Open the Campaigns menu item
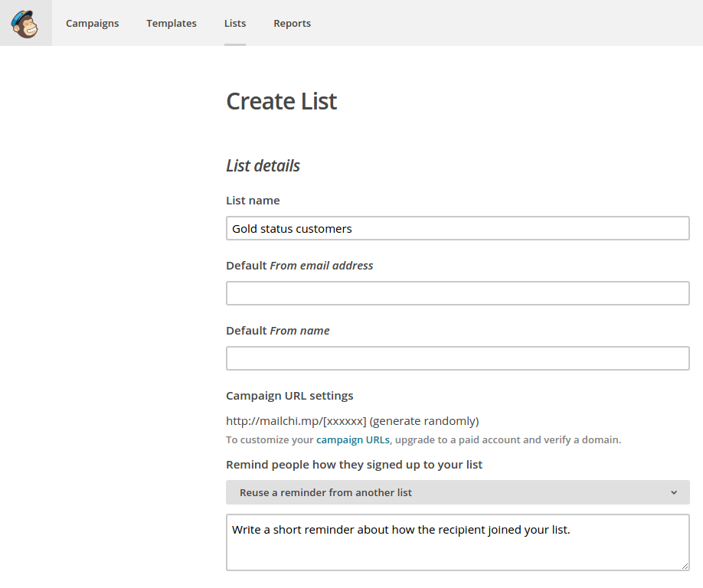Image resolution: width=703 pixels, height=588 pixels. [93, 23]
